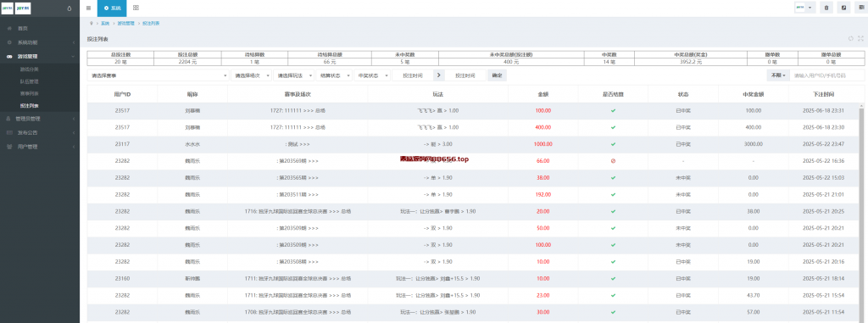Click the refresh icon of 投注列表 panel
Viewport: 868px width, 323px height.
851,39
